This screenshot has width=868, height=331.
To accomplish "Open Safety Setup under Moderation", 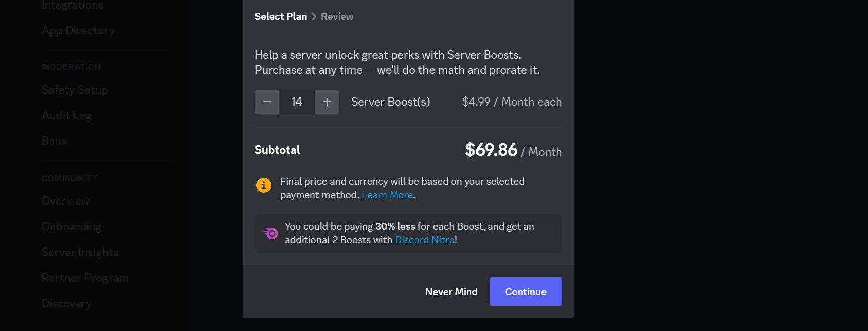I will pos(74,90).
